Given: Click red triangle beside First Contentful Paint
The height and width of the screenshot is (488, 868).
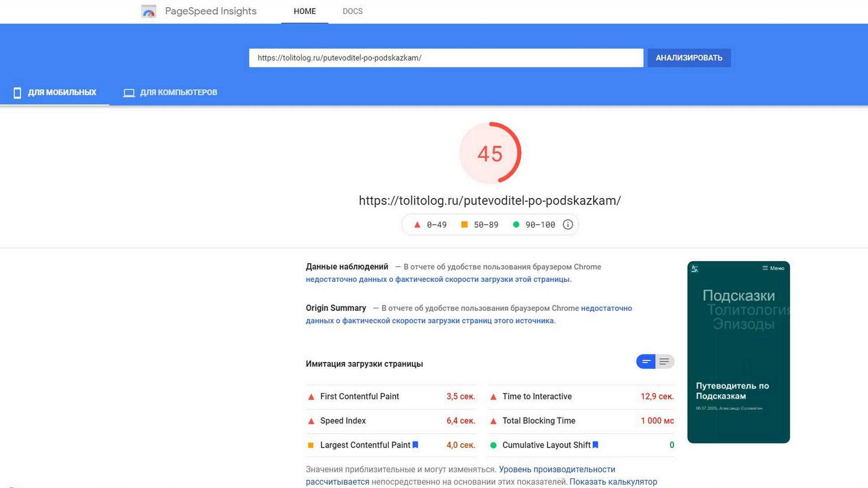Looking at the screenshot, I should point(311,397).
